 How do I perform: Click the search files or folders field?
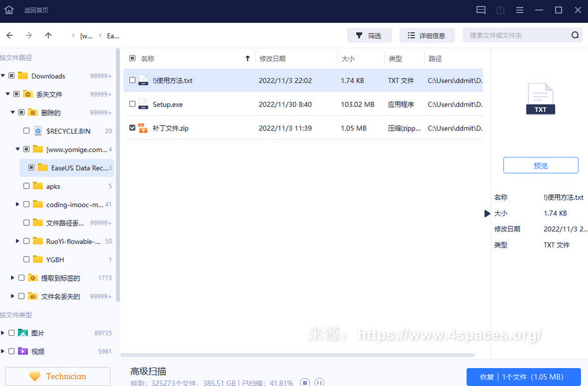pyautogui.click(x=517, y=35)
